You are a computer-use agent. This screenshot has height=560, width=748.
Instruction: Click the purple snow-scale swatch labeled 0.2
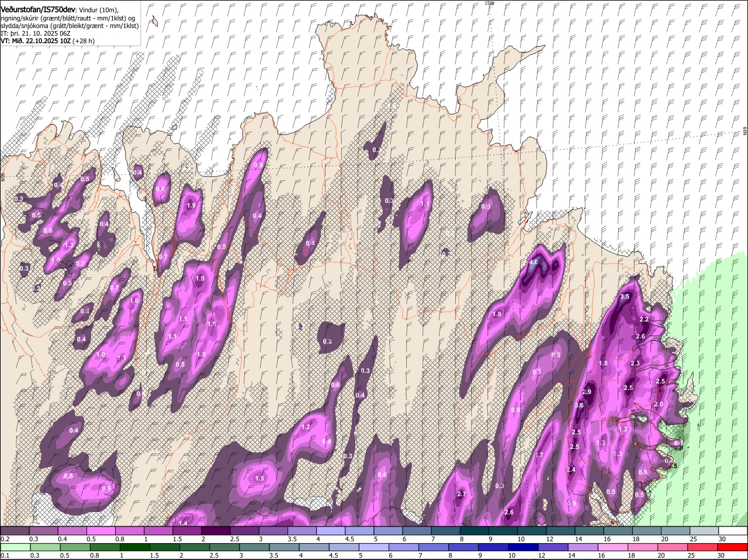point(15,531)
